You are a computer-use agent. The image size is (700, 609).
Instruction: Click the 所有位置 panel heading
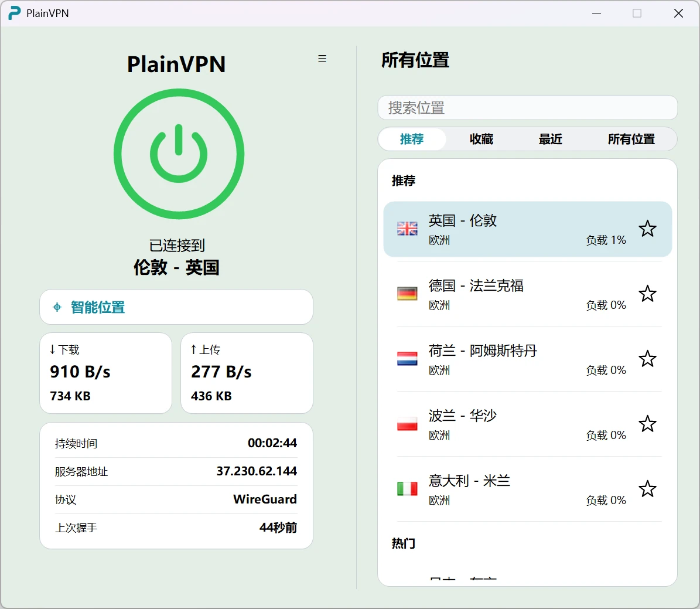pos(415,60)
